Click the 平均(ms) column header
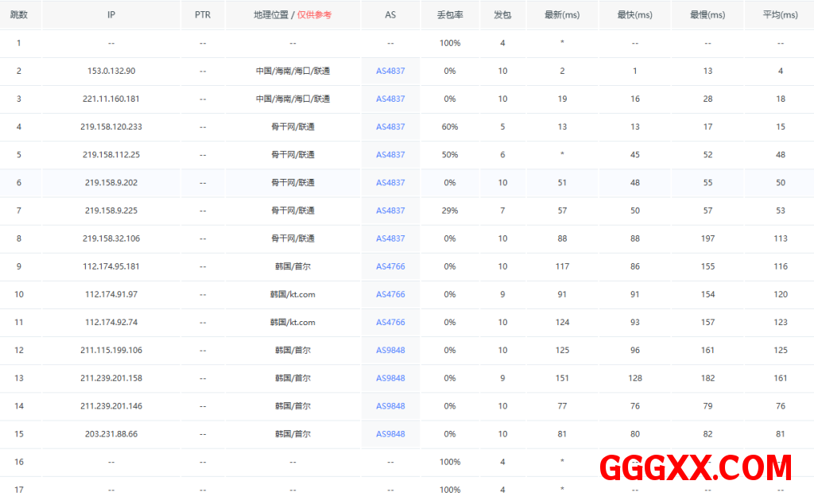The width and height of the screenshot is (814, 504). [x=780, y=15]
